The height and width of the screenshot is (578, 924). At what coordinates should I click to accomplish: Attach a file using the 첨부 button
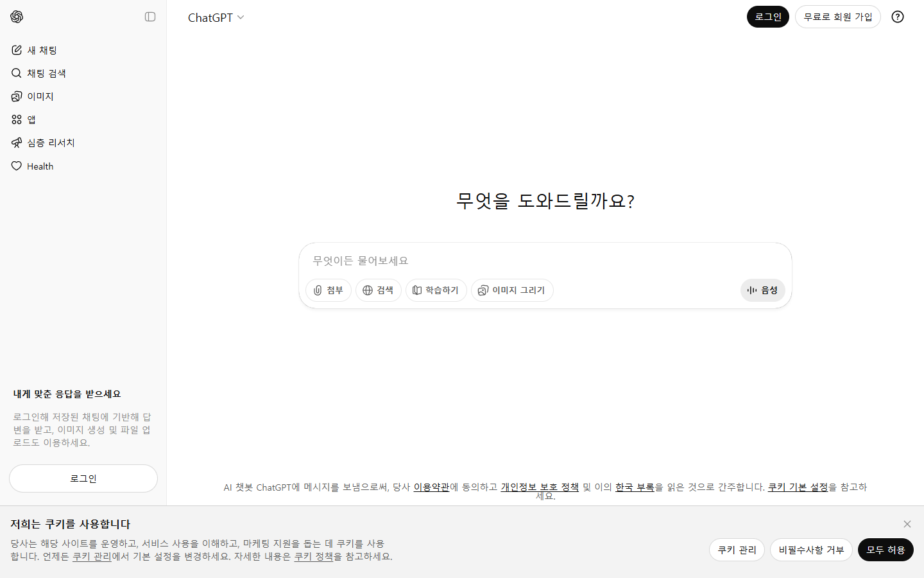[328, 290]
